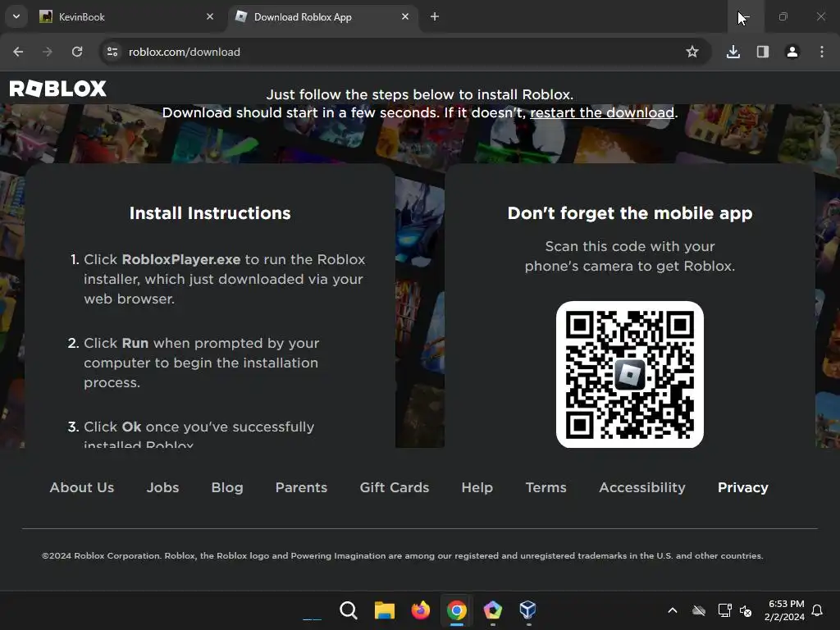Image resolution: width=840 pixels, height=630 pixels.
Task: Close the Download Roblox App tab
Action: (405, 16)
